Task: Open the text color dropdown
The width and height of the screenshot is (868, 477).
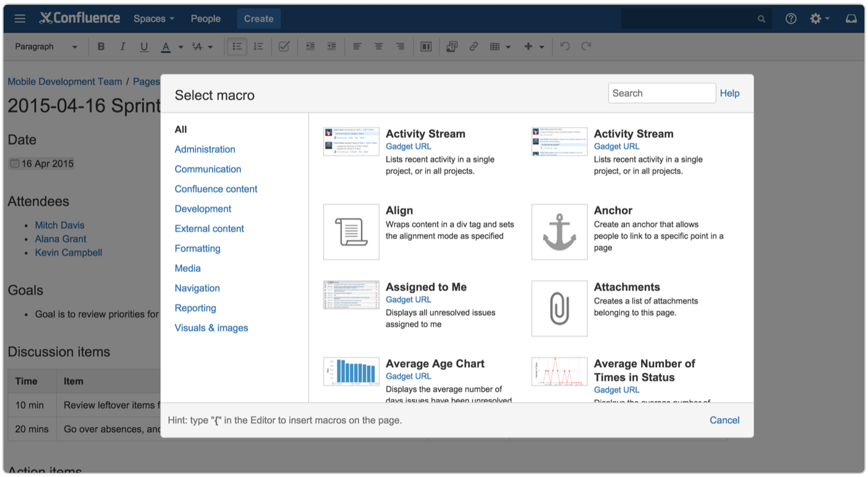Action: tap(180, 46)
